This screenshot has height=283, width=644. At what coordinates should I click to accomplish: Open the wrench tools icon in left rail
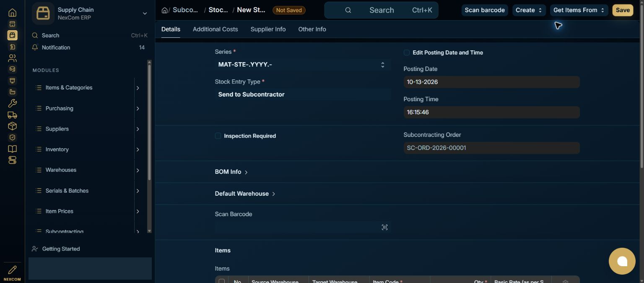tap(12, 103)
